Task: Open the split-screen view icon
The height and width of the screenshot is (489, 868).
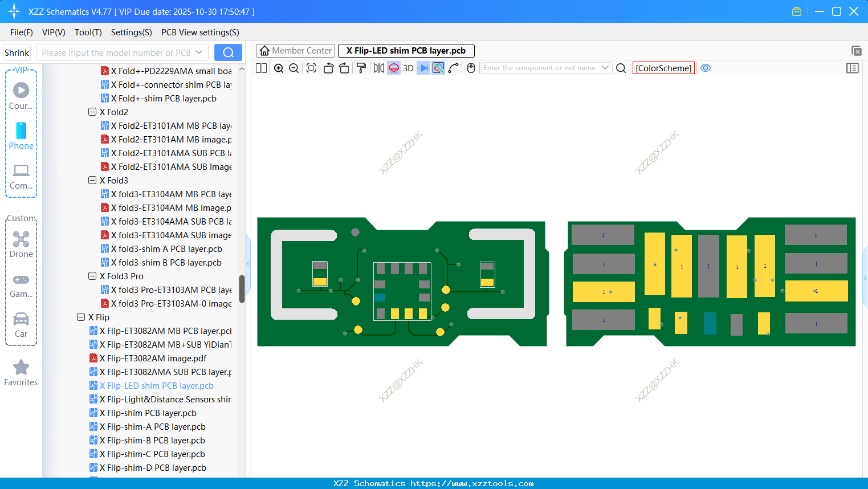Action: coord(260,68)
